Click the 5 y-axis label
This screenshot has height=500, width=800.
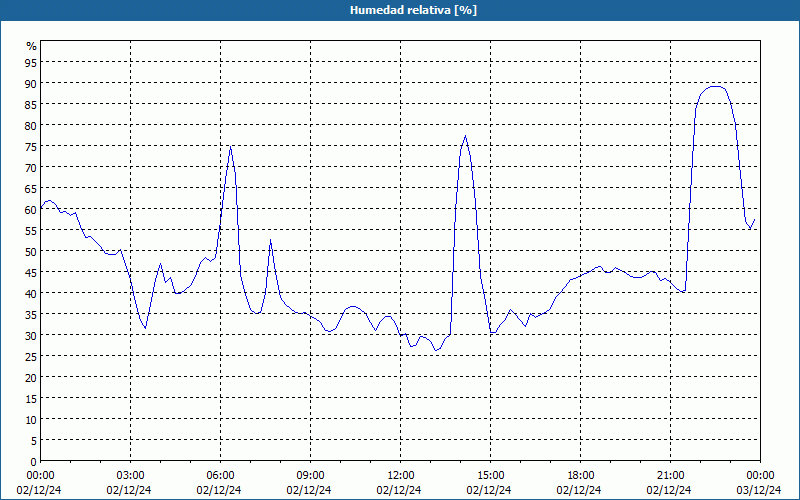[34, 441]
